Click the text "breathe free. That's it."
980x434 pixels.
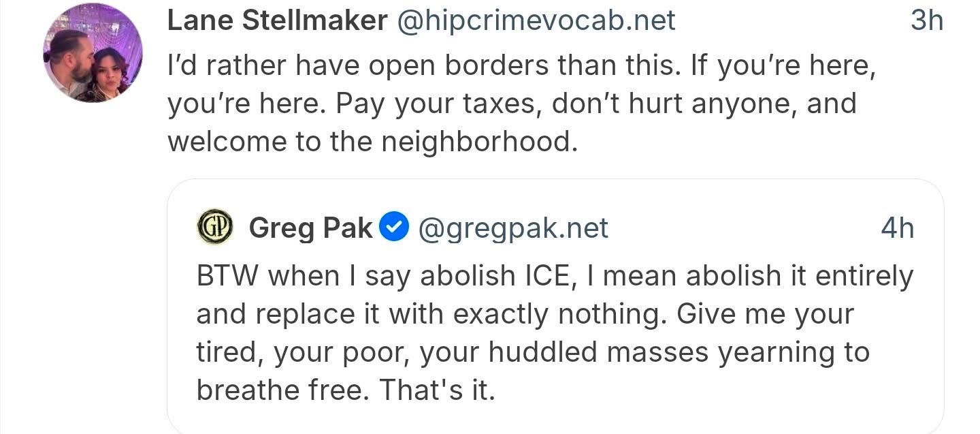tap(345, 390)
